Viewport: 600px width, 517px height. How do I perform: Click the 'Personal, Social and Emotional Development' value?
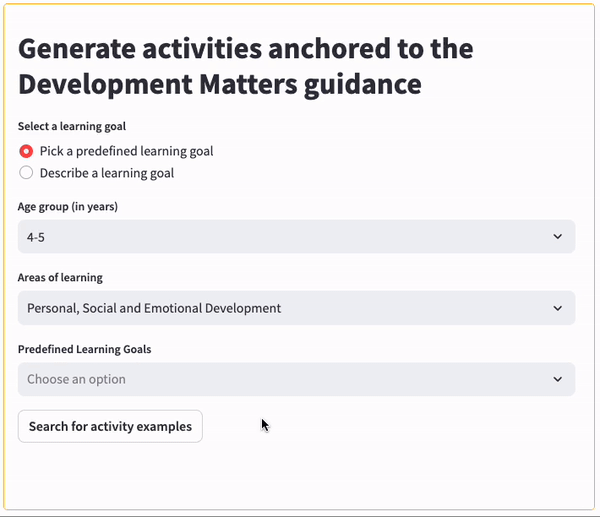point(154,308)
